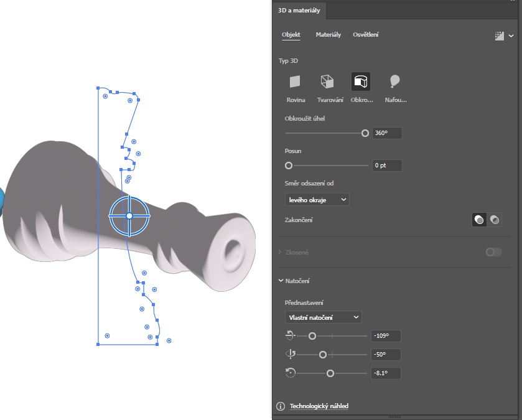Click the Obkroužit úhel slider handle

[365, 133]
